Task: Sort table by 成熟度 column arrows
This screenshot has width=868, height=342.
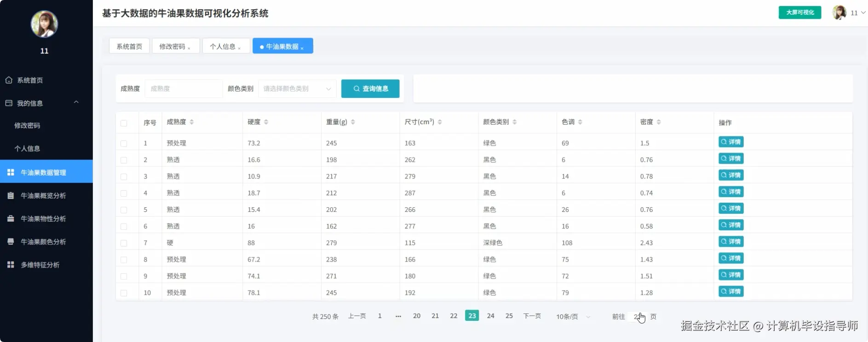Action: coord(192,122)
